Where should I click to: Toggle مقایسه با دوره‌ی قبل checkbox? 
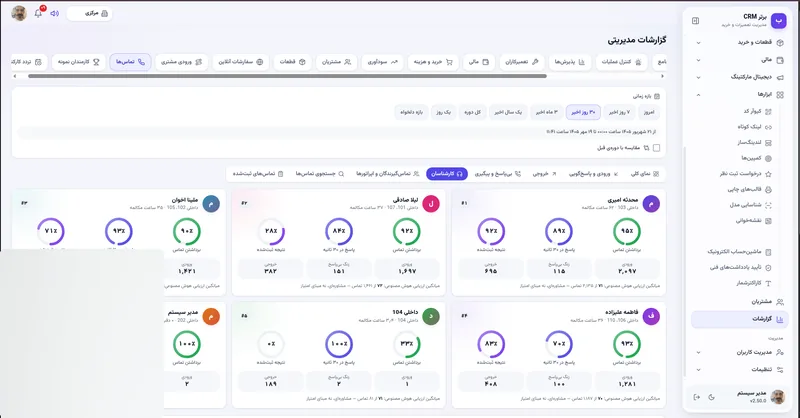(656, 148)
